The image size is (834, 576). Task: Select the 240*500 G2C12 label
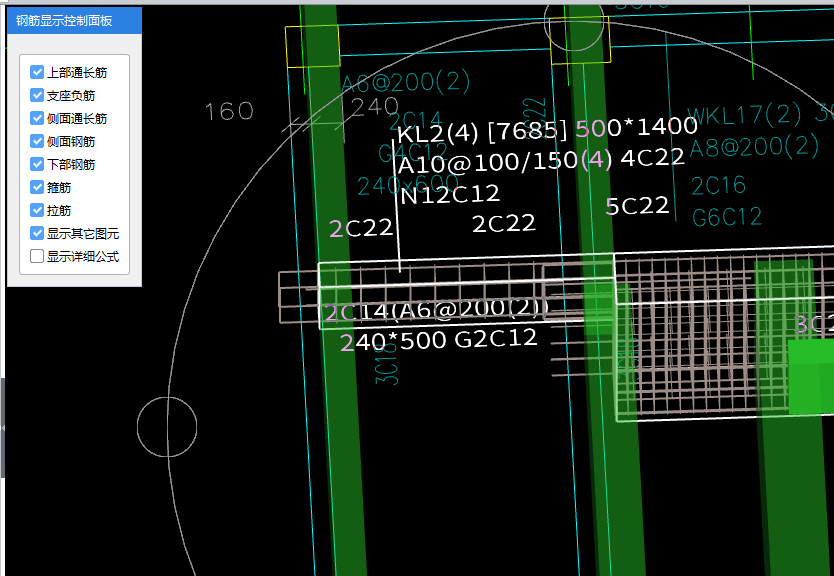(x=439, y=340)
